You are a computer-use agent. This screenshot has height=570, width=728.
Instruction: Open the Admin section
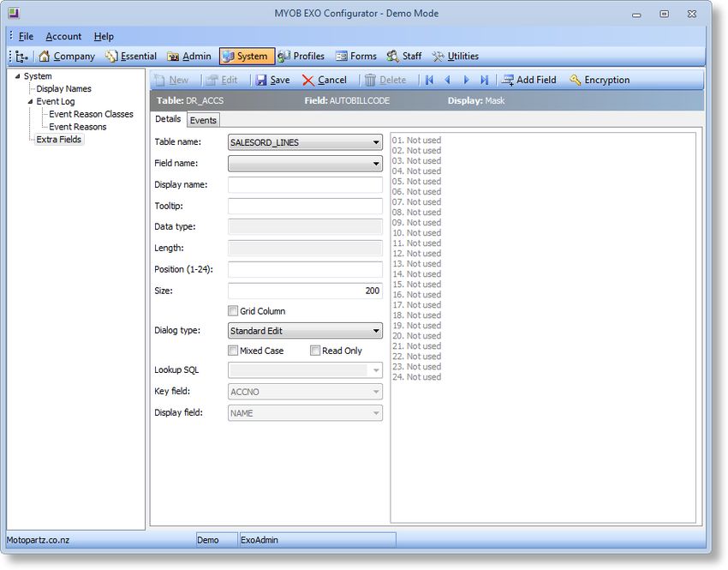pyautogui.click(x=189, y=57)
